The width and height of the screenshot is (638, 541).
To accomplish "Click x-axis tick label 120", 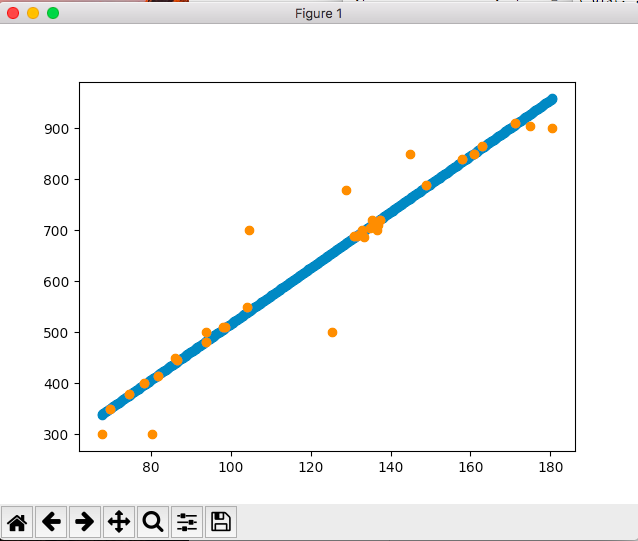I will pyautogui.click(x=311, y=467).
